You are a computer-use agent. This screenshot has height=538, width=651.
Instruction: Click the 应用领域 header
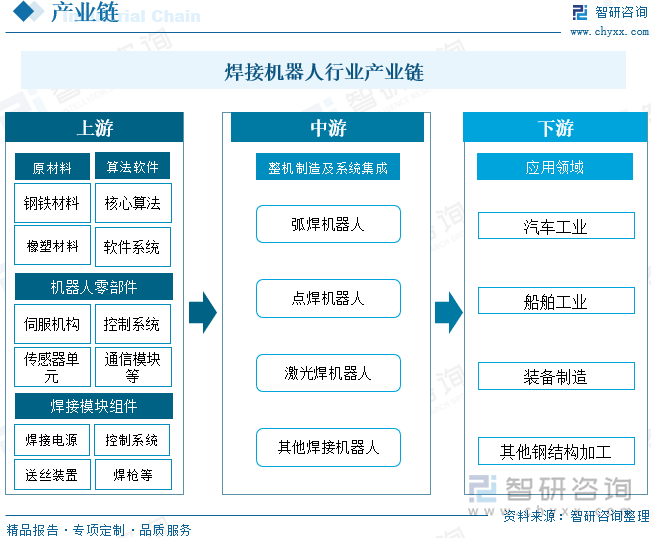[555, 166]
